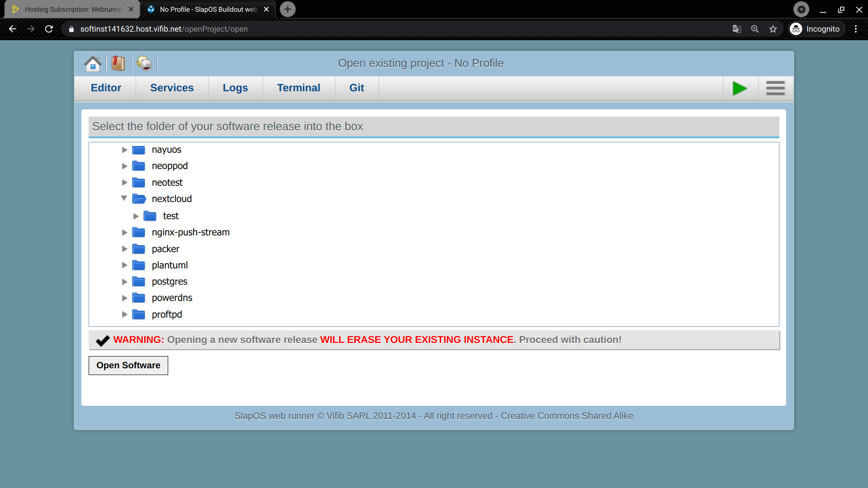Expand the nayuos folder
Viewport: 868px width, 488px height.
pyautogui.click(x=124, y=150)
